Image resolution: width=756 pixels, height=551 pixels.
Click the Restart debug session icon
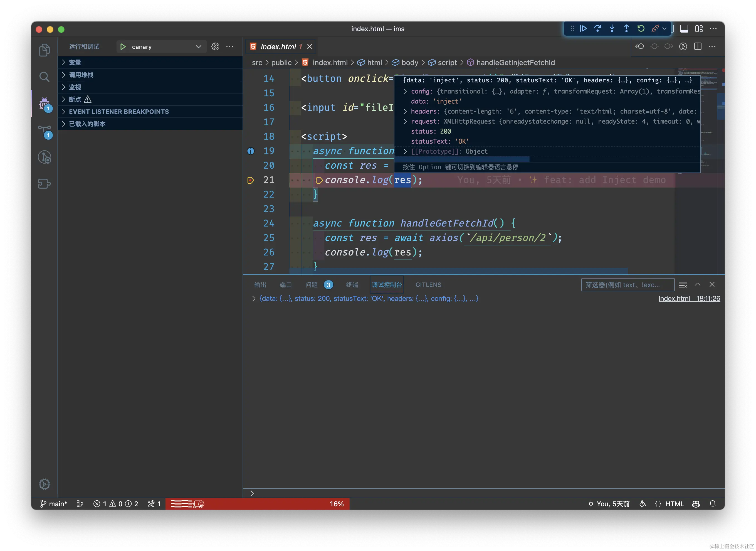click(x=641, y=29)
